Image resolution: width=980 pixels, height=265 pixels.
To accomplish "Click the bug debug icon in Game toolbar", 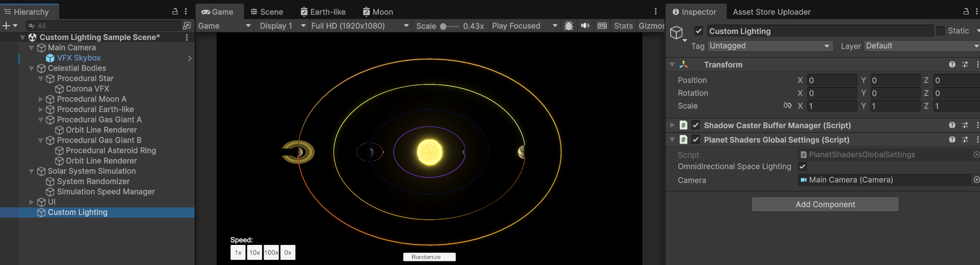I will point(569,26).
